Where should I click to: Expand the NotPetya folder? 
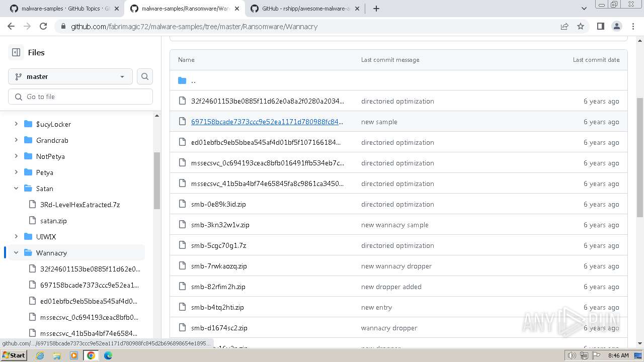(x=16, y=156)
